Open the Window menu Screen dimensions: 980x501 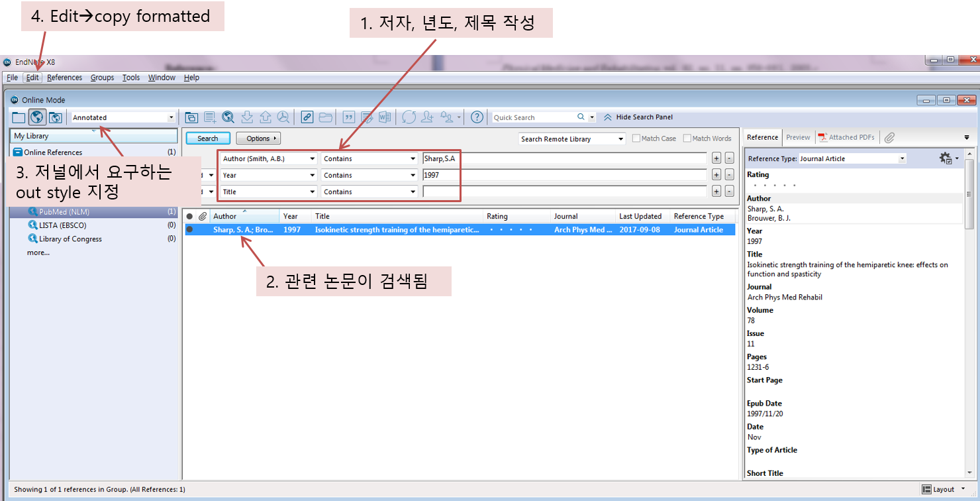(x=162, y=78)
